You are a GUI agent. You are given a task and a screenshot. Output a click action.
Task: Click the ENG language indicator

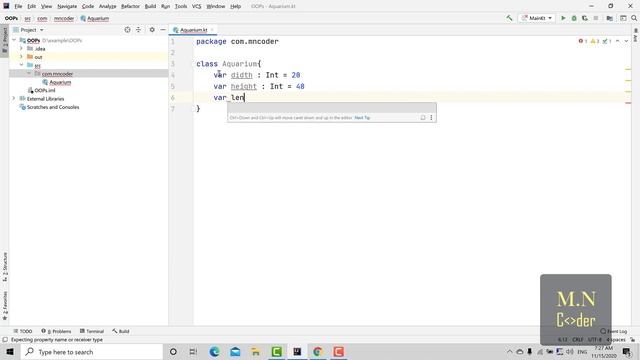(582, 351)
